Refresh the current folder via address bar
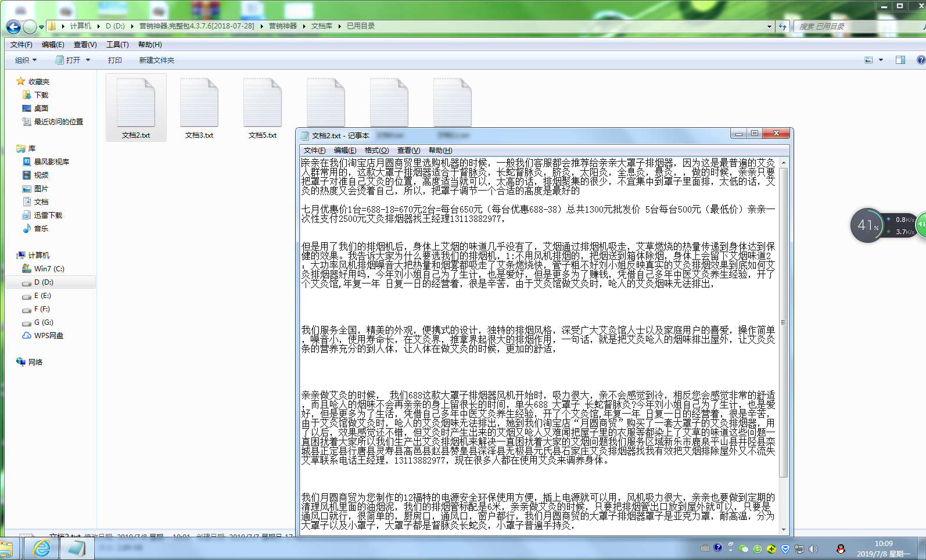The height and width of the screenshot is (560, 926). pyautogui.click(x=783, y=27)
